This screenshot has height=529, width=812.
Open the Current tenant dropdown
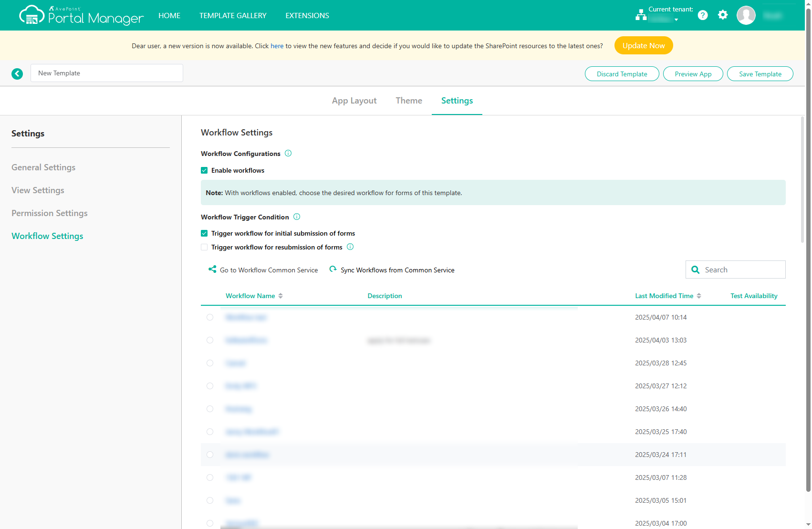click(677, 20)
